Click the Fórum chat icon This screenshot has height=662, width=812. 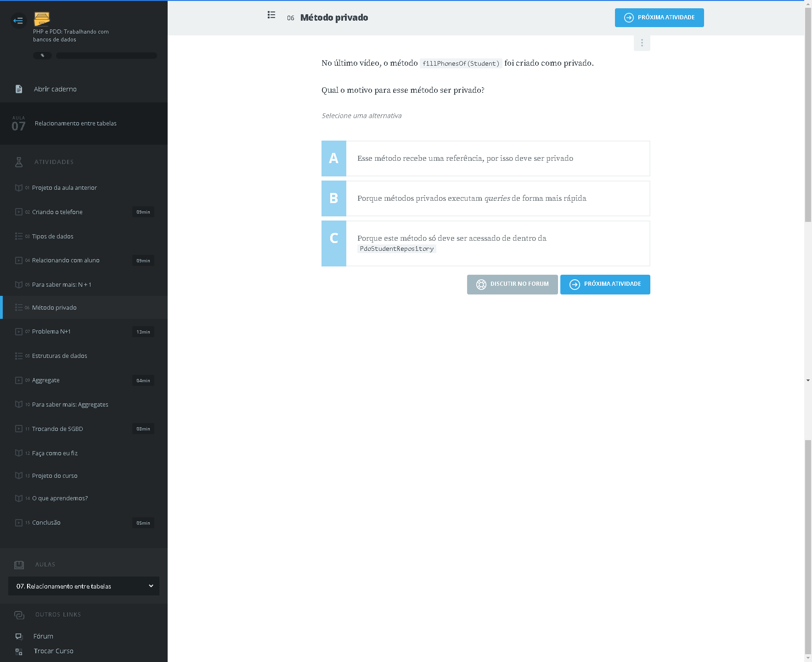[19, 636]
